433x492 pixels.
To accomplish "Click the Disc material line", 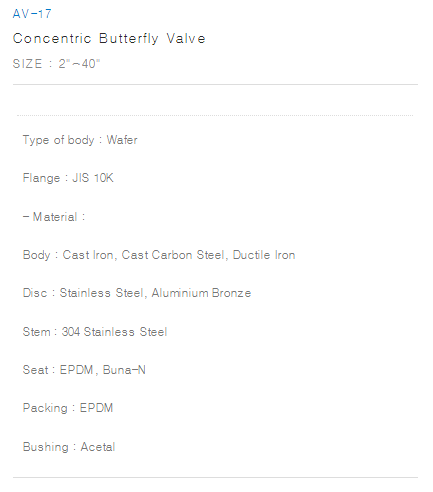I will (x=137, y=293).
